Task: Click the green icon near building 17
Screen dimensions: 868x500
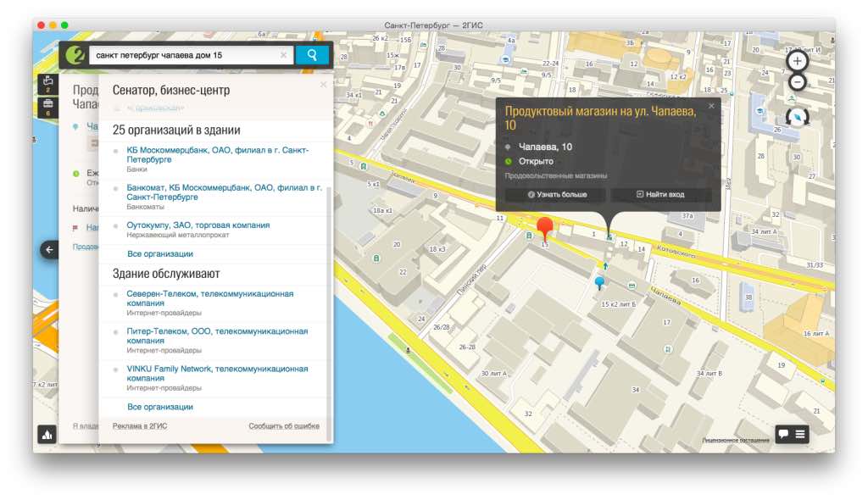Action: [x=668, y=349]
